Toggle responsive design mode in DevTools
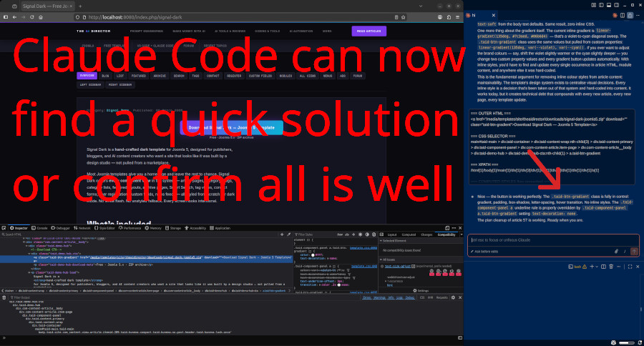This screenshot has width=644, height=346. (447, 228)
